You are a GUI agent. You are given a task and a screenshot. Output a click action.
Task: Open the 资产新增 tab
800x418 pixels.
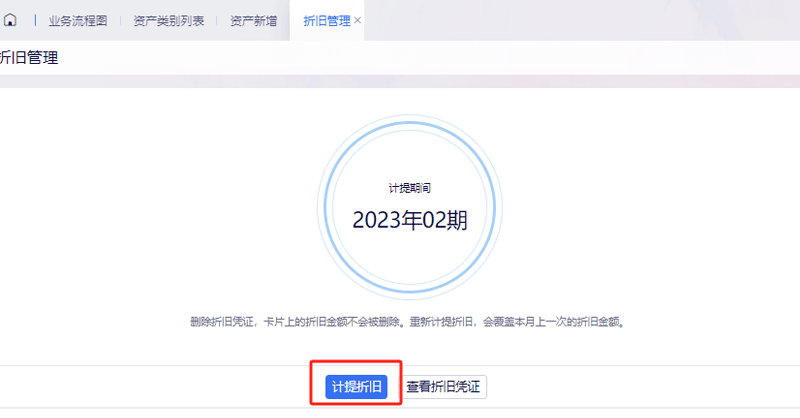pyautogui.click(x=254, y=21)
